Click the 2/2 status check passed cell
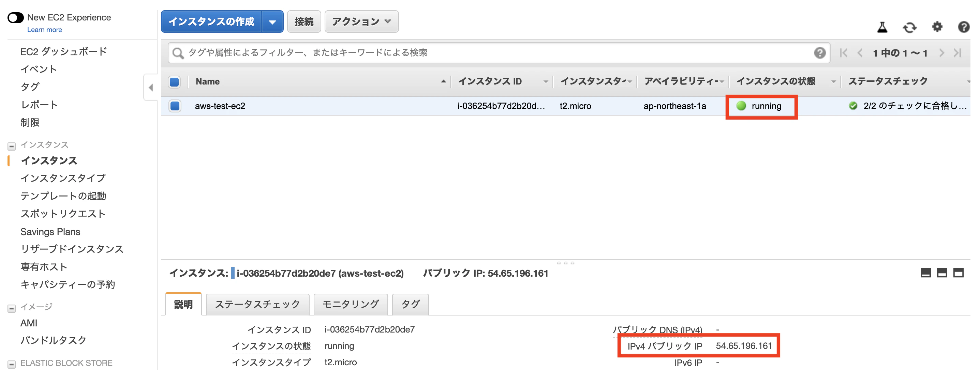This screenshot has height=370, width=980. [908, 106]
